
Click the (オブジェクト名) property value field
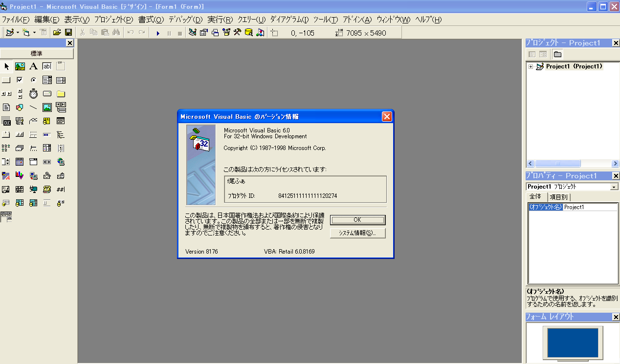tap(590, 207)
